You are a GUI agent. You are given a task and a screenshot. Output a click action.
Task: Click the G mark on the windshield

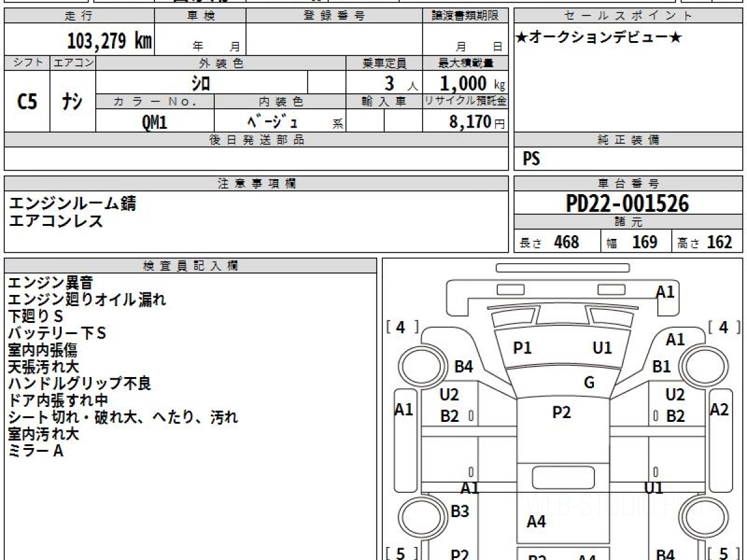coord(589,383)
